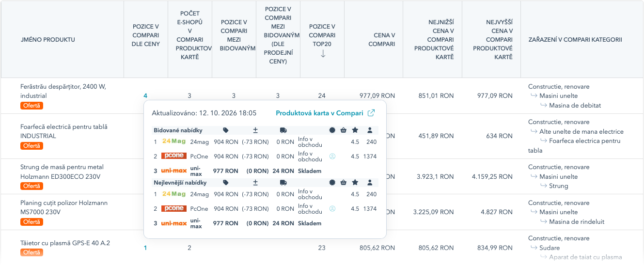This screenshot has width=644, height=266.
Task: Click the truck icon in Nejlevnější nabídky header
Action: (x=283, y=183)
